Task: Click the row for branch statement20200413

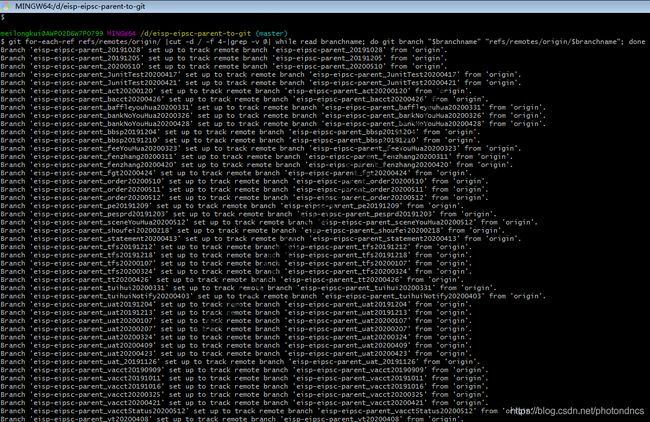Action: click(x=261, y=239)
